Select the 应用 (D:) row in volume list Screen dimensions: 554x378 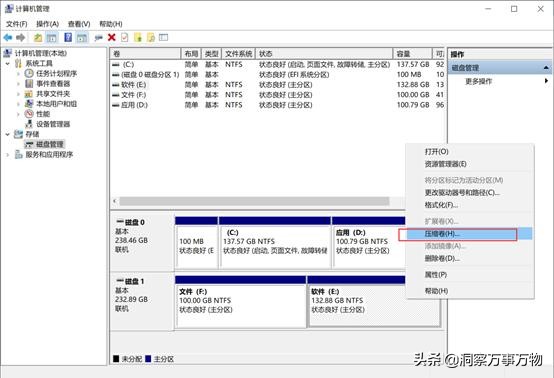point(277,105)
